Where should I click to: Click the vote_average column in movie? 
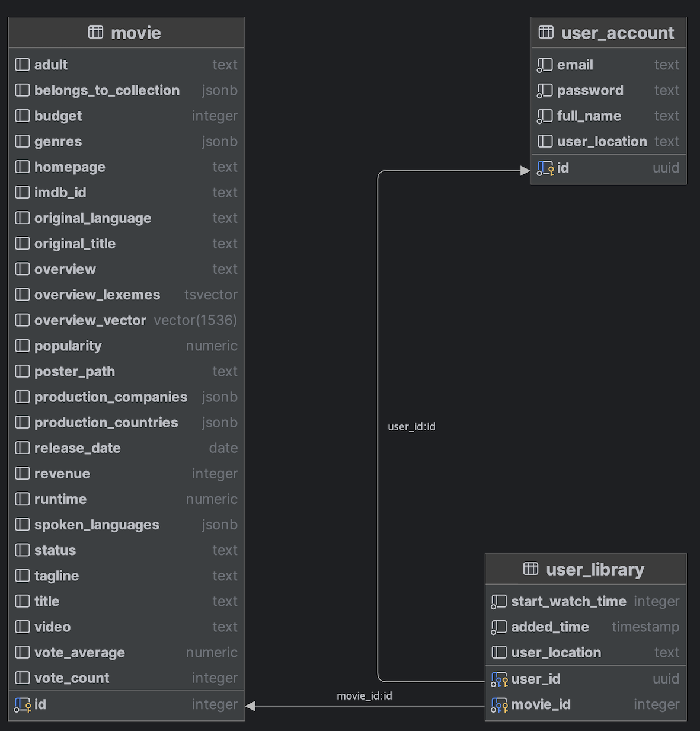click(x=79, y=652)
